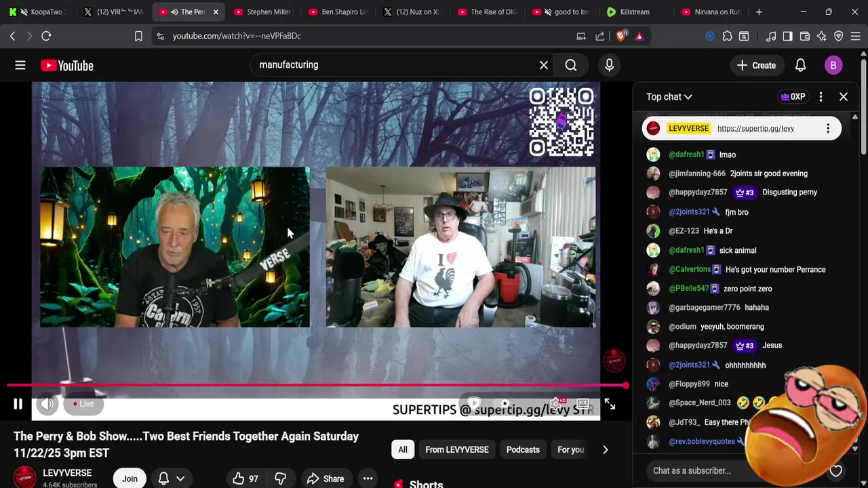
Task: Enter fullscreen on the video player
Action: tap(610, 404)
